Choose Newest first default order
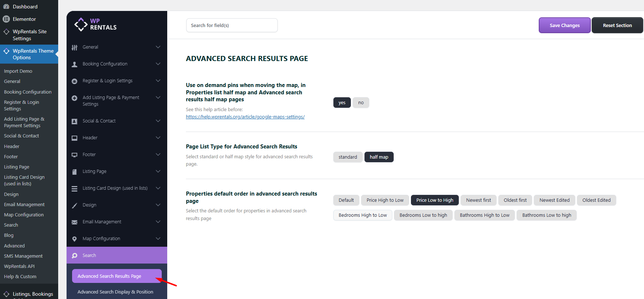This screenshot has height=299, width=644. (x=478, y=200)
